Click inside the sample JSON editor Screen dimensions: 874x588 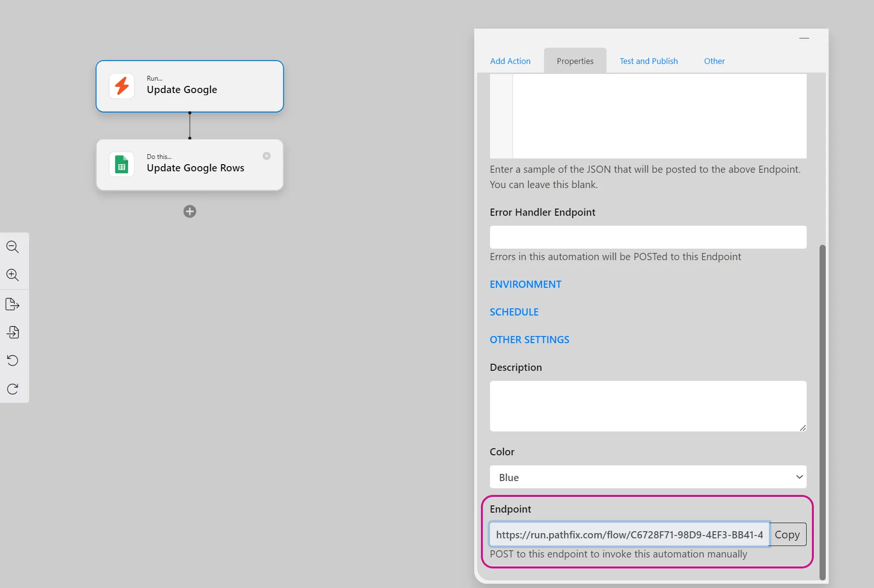659,116
